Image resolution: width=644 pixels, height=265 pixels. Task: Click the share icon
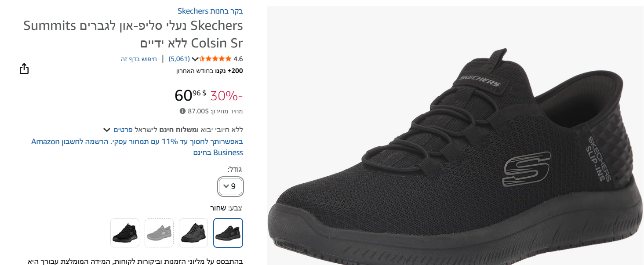24,69
